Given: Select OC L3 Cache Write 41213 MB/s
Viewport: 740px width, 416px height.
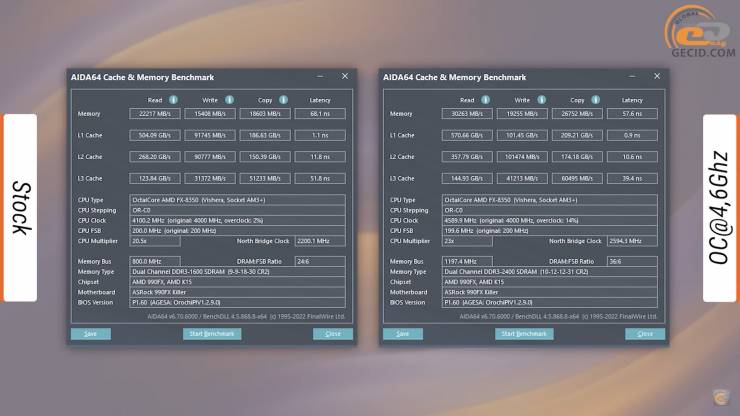Looking at the screenshot, I should click(x=522, y=178).
